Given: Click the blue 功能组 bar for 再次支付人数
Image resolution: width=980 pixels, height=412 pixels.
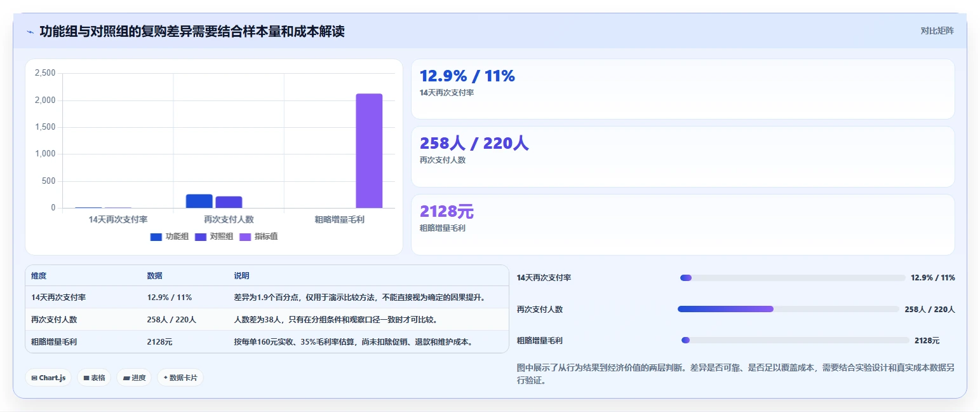Looking at the screenshot, I should click(x=199, y=201).
